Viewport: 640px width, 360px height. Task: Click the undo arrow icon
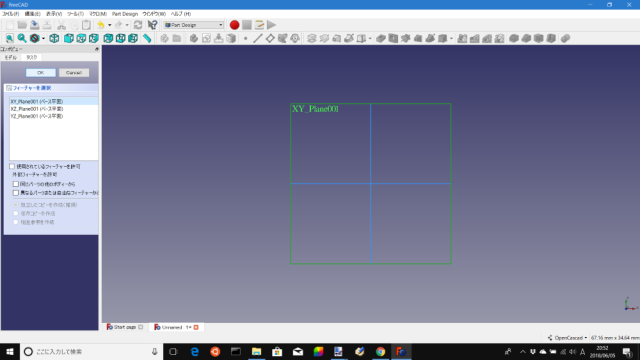coord(101,25)
